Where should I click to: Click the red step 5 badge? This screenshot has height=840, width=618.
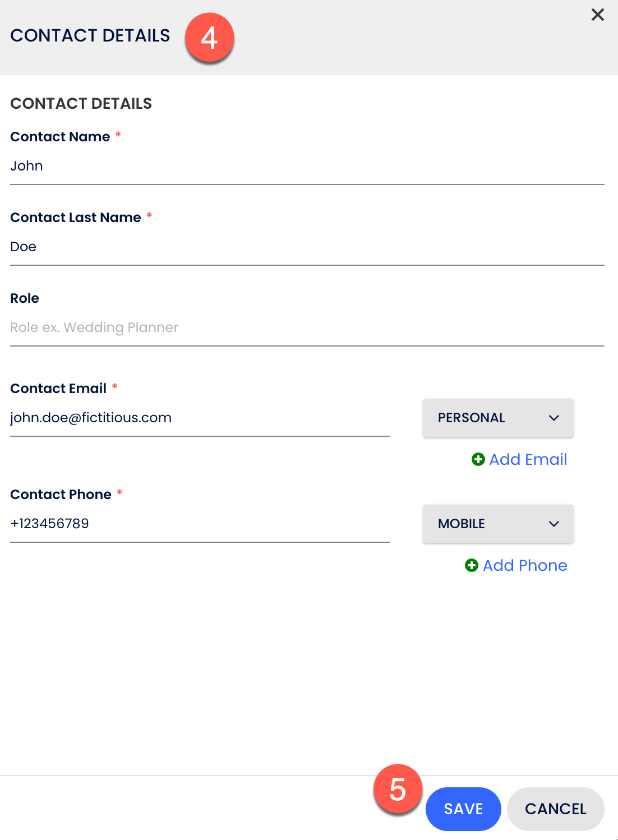(x=398, y=790)
